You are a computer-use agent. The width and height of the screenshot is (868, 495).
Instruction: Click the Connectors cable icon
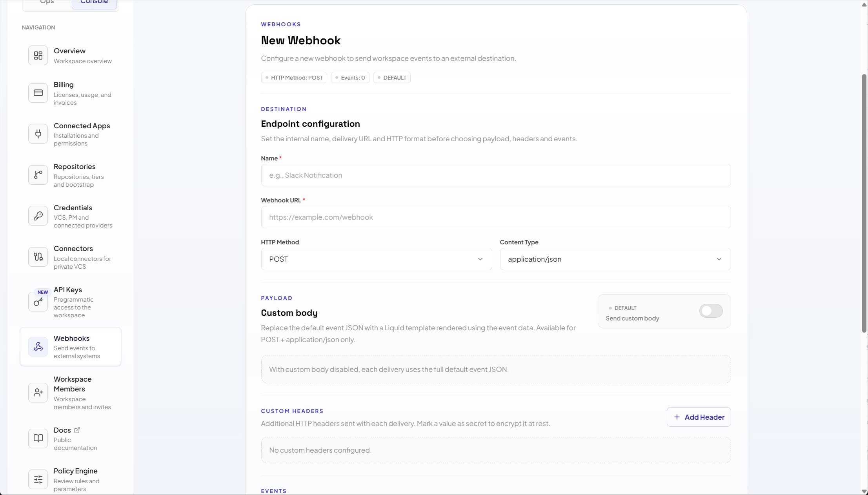38,257
